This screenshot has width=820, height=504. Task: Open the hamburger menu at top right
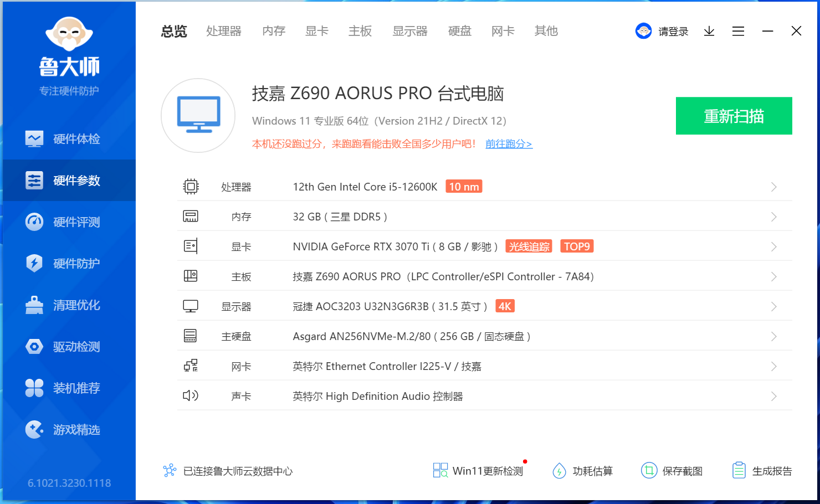pos(738,31)
